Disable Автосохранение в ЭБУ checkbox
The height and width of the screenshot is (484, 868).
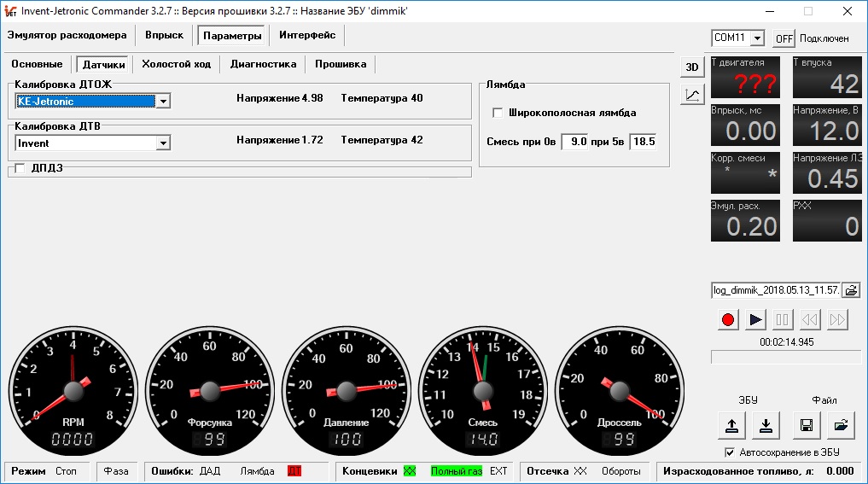click(x=730, y=452)
